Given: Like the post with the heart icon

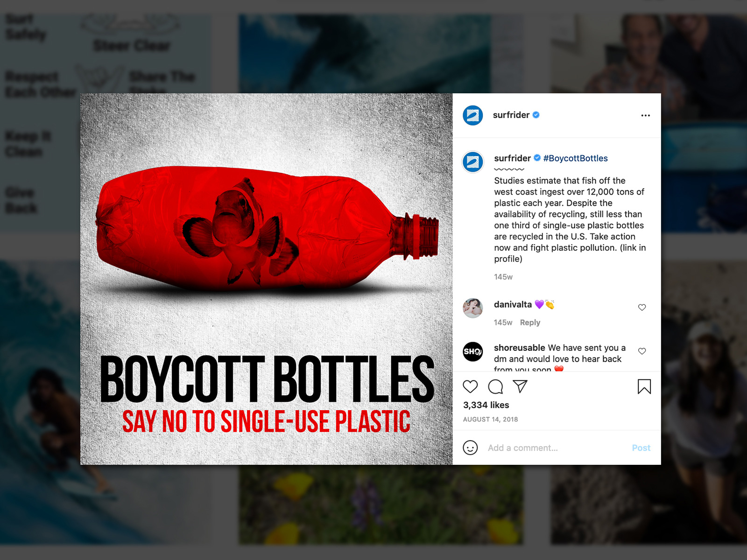Looking at the screenshot, I should (470, 386).
